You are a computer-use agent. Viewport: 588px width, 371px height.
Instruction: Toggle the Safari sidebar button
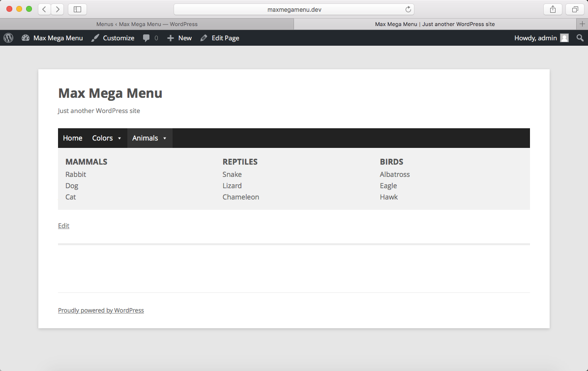77,9
